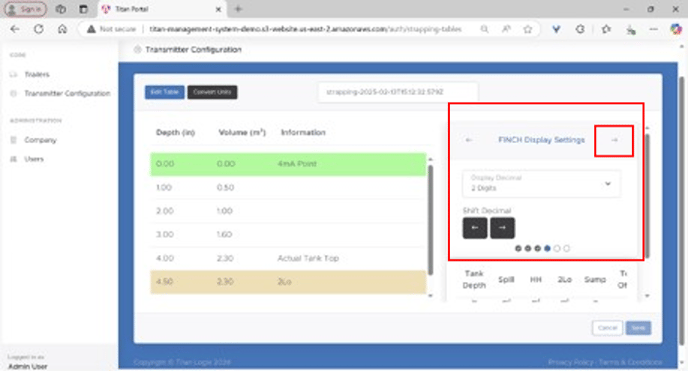Shift decimal right with the dark arrow button
This screenshot has width=688, height=371.
point(502,228)
